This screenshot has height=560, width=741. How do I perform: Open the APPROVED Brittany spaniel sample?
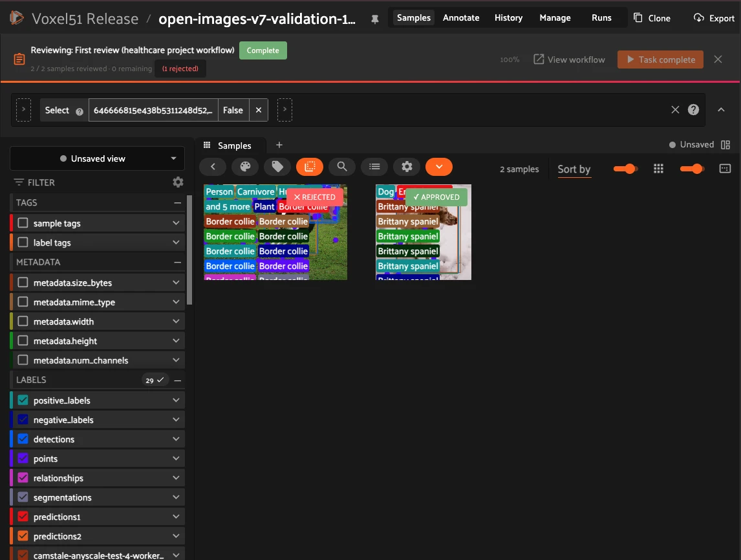[x=424, y=232]
